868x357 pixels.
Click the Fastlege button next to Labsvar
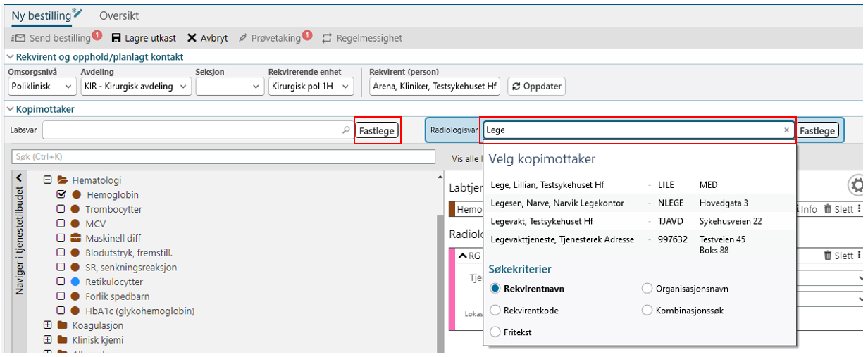(x=377, y=130)
